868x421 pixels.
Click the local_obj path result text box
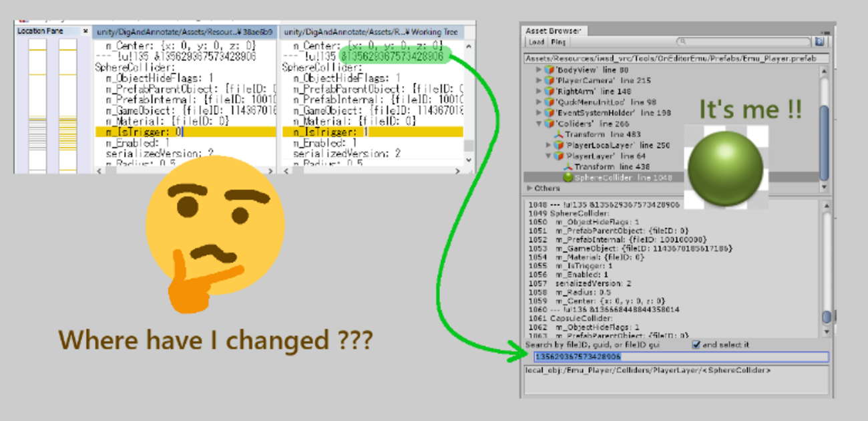(x=676, y=379)
